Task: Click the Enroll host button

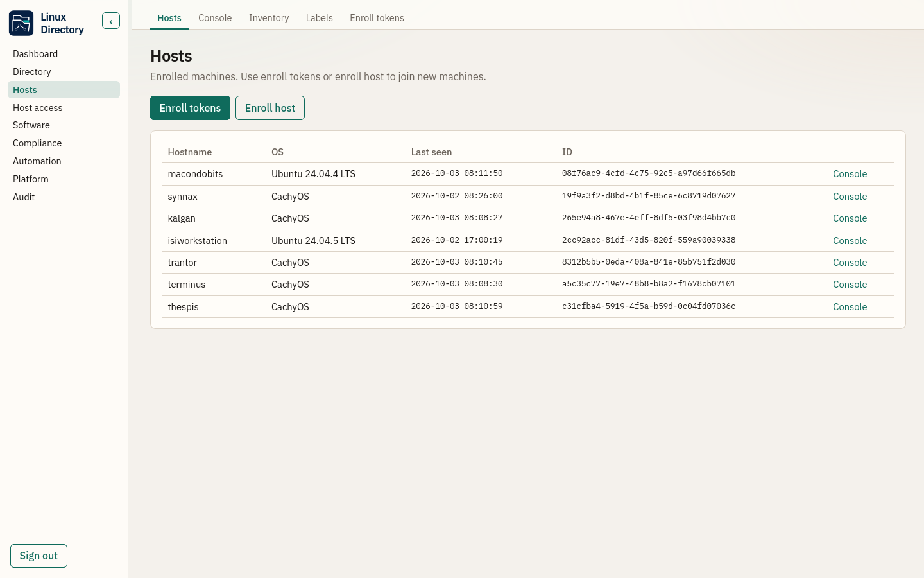Action: pos(270,108)
